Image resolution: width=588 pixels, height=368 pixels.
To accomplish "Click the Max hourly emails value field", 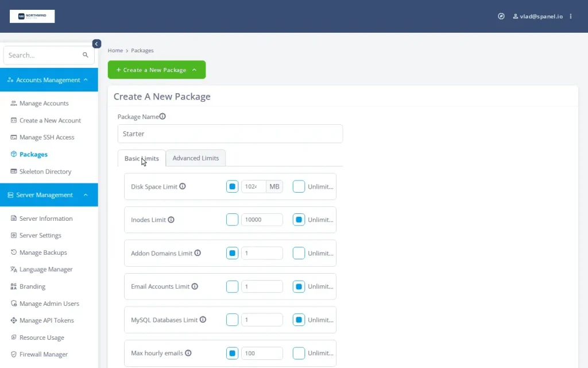I will (262, 353).
